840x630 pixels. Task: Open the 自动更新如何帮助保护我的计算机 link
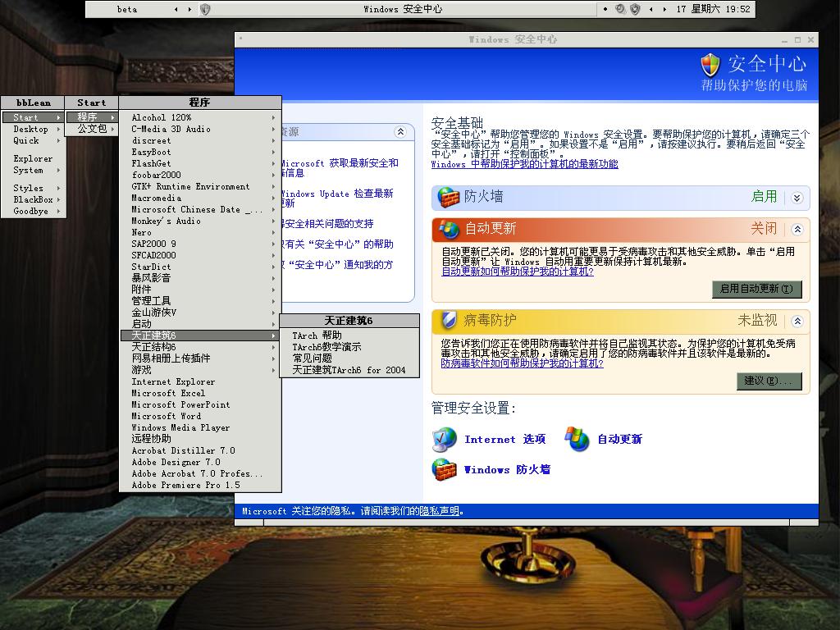pyautogui.click(x=518, y=272)
